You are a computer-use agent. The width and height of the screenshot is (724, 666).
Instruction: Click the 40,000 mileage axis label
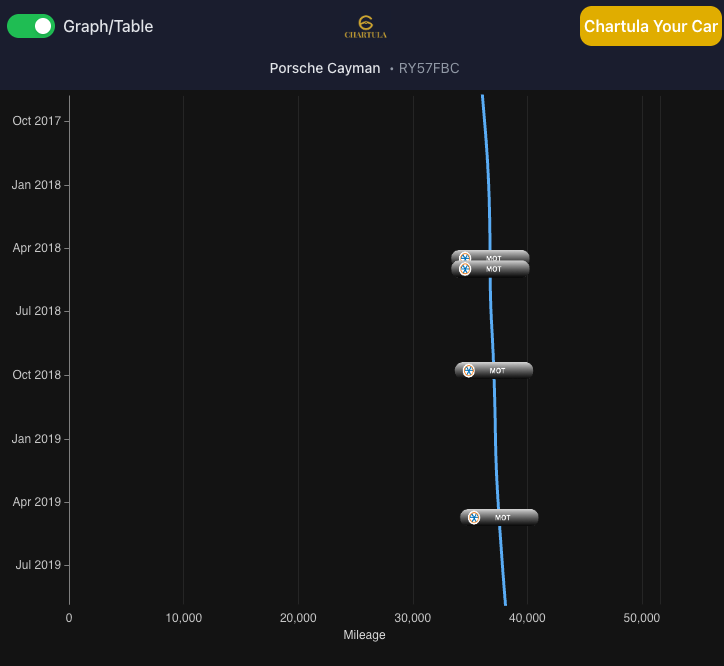527,618
